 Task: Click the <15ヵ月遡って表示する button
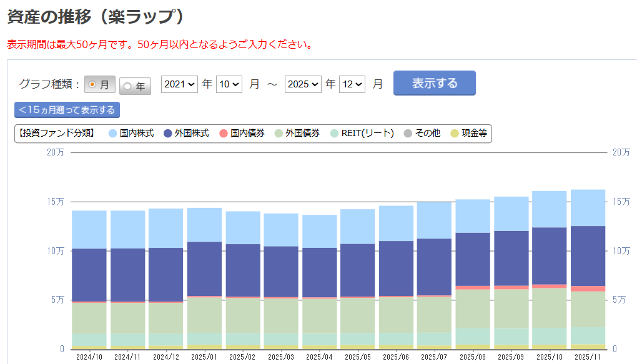67,110
